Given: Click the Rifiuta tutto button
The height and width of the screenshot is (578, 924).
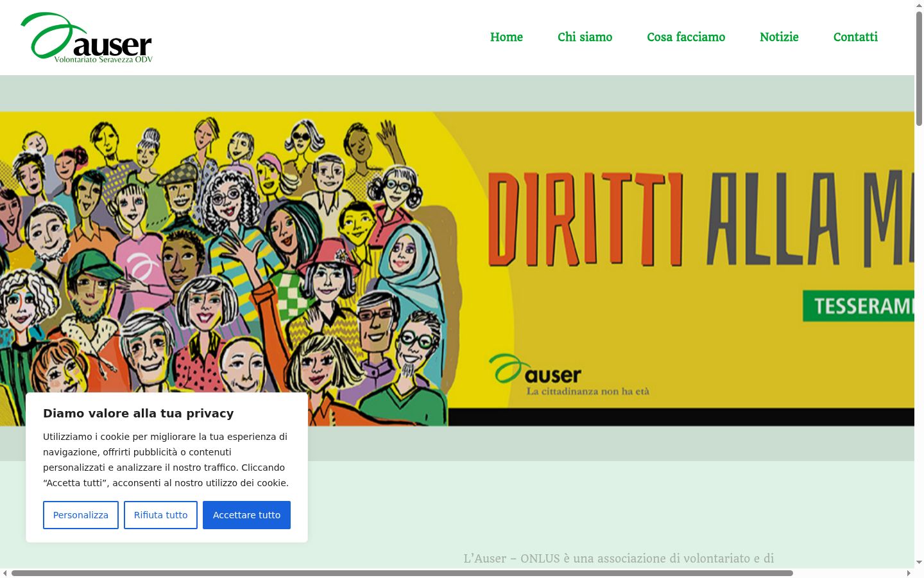Looking at the screenshot, I should (160, 515).
